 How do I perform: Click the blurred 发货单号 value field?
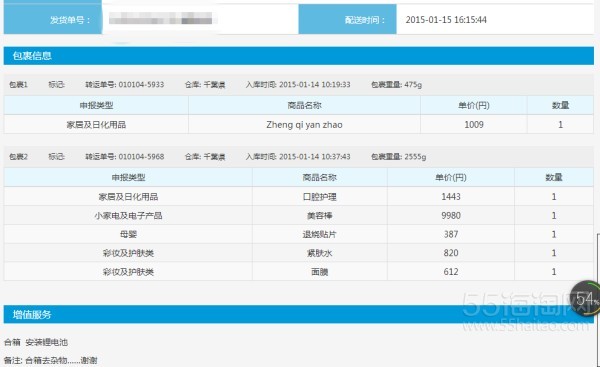161,19
